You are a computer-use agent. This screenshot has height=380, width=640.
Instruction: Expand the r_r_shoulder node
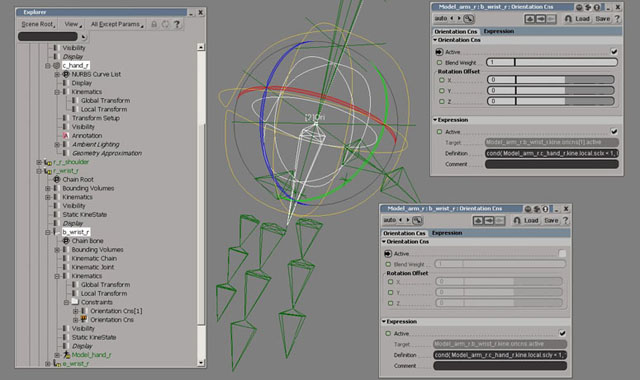(x=39, y=162)
